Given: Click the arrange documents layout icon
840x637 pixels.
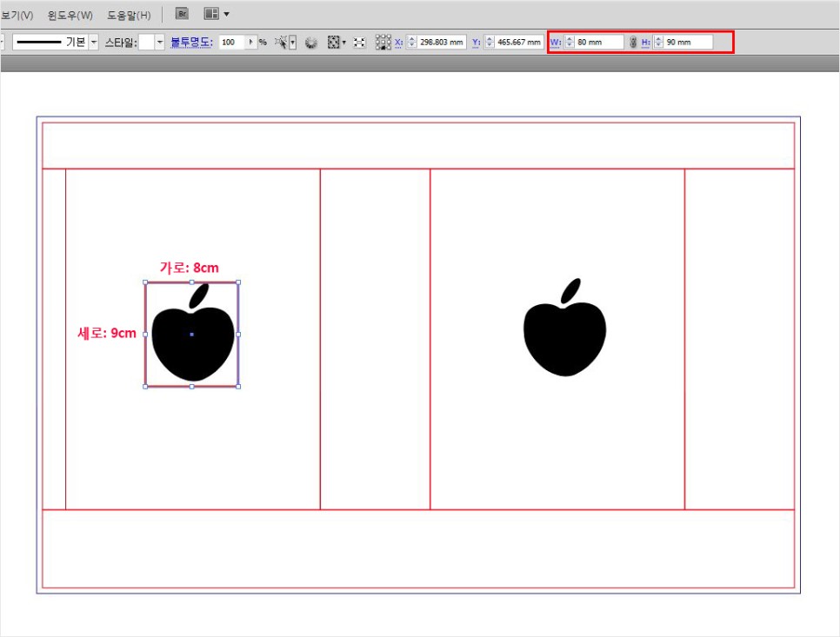Looking at the screenshot, I should [211, 14].
